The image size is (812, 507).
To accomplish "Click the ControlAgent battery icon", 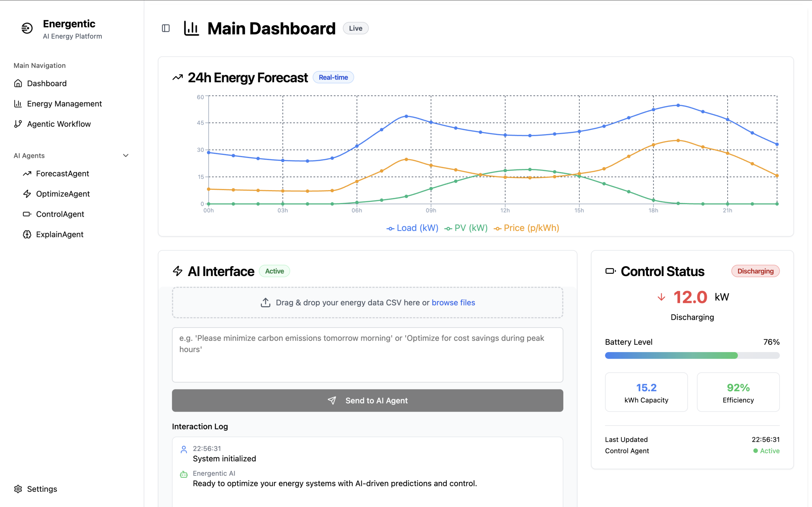I will pos(27,214).
